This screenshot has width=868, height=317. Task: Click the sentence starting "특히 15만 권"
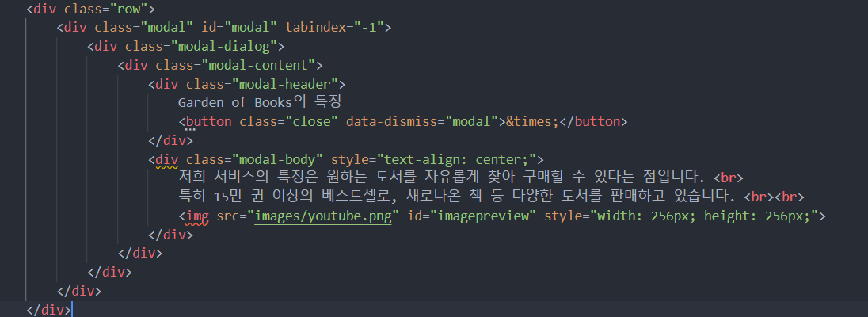[457, 197]
